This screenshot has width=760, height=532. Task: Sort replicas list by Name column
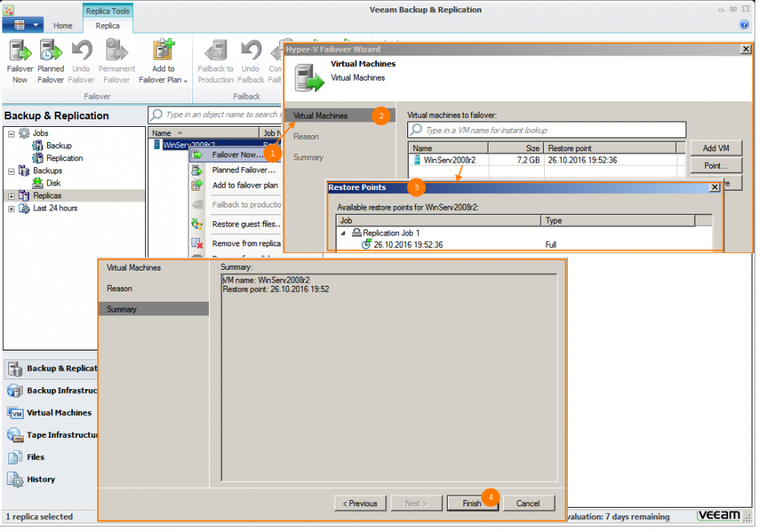click(204, 133)
